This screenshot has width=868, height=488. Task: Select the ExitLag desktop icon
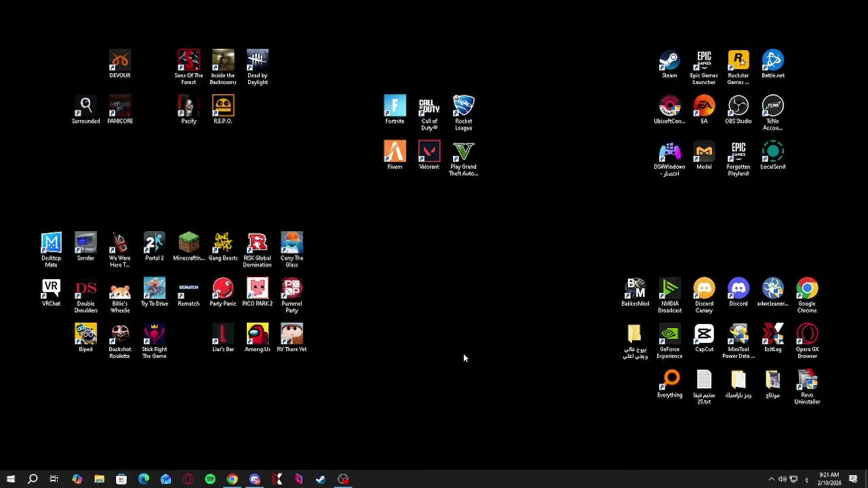773,338
